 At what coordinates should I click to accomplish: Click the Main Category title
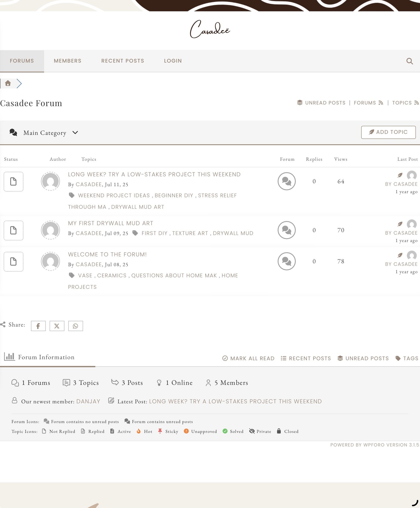[x=45, y=133]
